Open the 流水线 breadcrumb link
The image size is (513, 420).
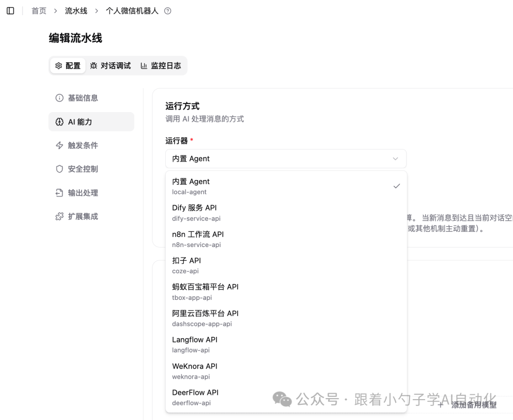[x=76, y=11]
